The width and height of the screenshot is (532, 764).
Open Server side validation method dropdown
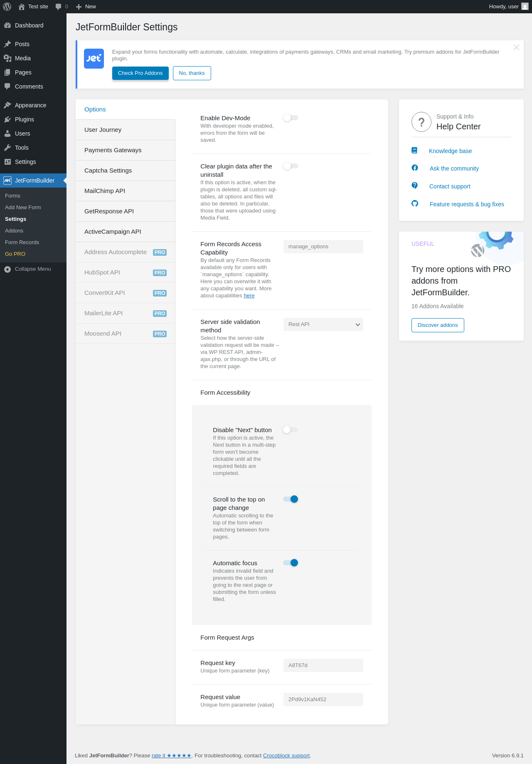[x=323, y=324]
